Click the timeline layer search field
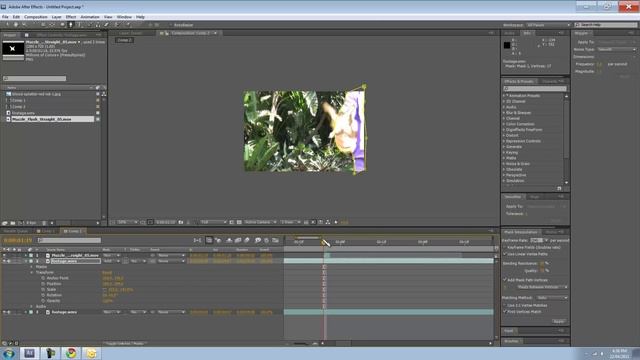This screenshot has width=640, height=360. pos(69,240)
